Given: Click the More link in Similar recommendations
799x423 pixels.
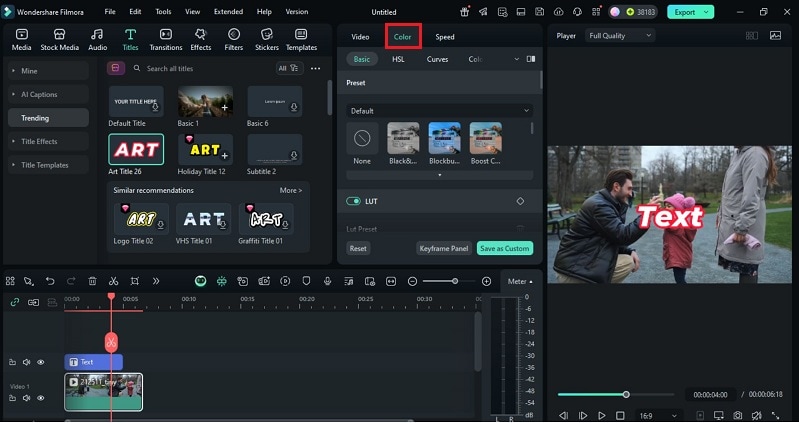Looking at the screenshot, I should click(x=291, y=190).
